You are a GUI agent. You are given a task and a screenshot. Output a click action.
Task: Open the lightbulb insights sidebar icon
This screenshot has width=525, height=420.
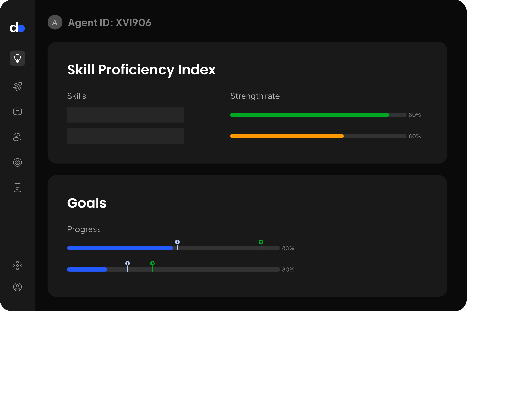coord(18,58)
